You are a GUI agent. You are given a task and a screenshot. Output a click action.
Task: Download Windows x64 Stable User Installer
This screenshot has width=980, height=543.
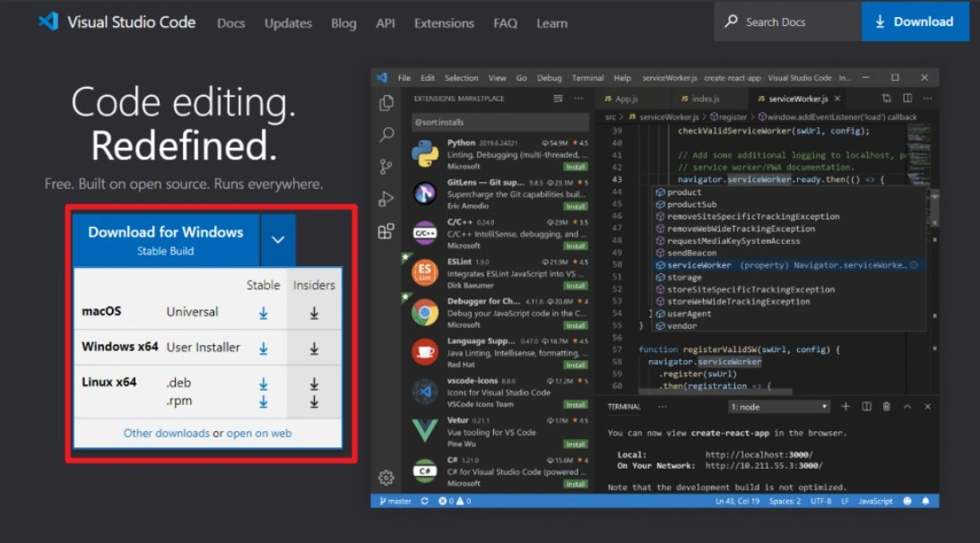click(x=264, y=349)
